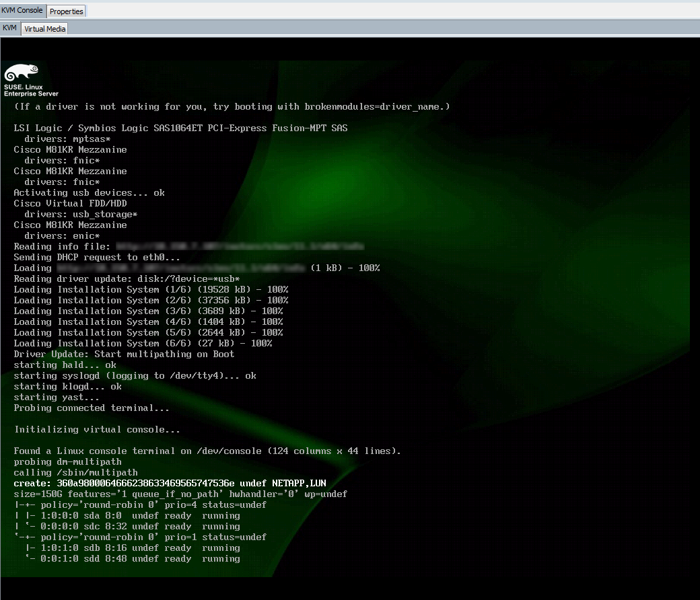Click the Cisco Virtual FDD/HDD line
Viewport: 700px width, 600px height.
tap(70, 203)
